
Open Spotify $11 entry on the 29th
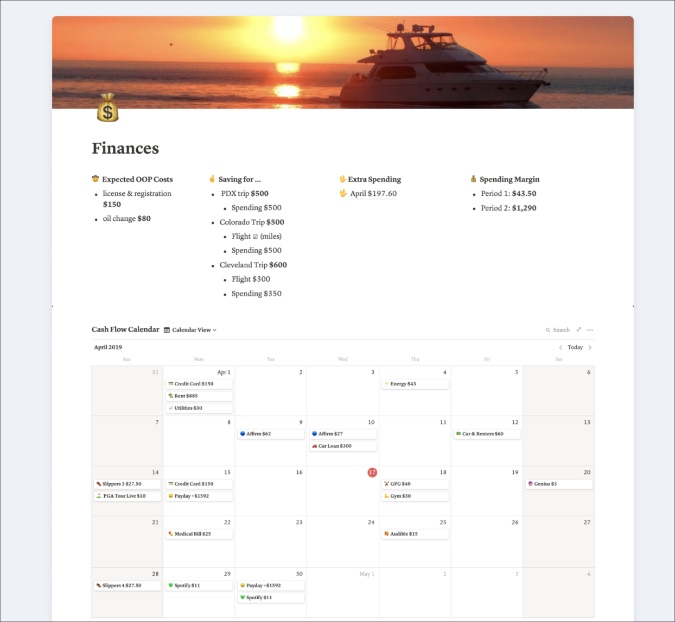pyautogui.click(x=199, y=585)
